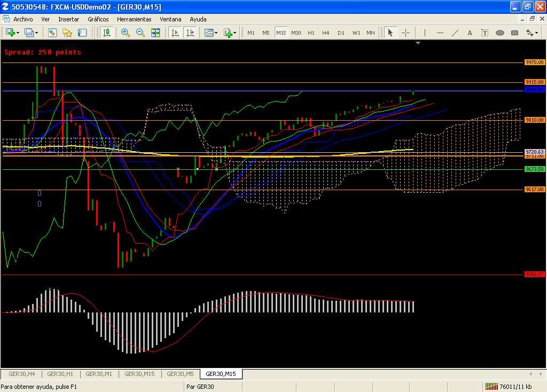Viewport: 547px width, 392px height.
Task: Toggle chart shift button
Action: coord(190,33)
